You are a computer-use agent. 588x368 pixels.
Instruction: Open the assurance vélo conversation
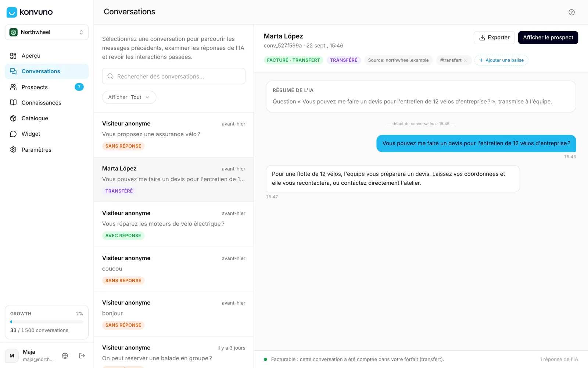pos(173,135)
